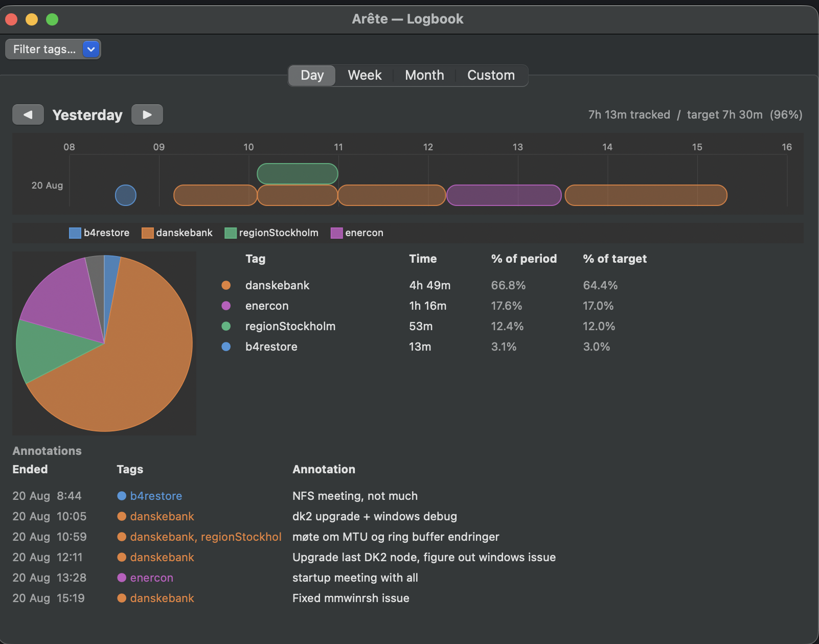The width and height of the screenshot is (819, 644).
Task: Click the blue dot beside b4restore in the table
Action: tap(226, 347)
